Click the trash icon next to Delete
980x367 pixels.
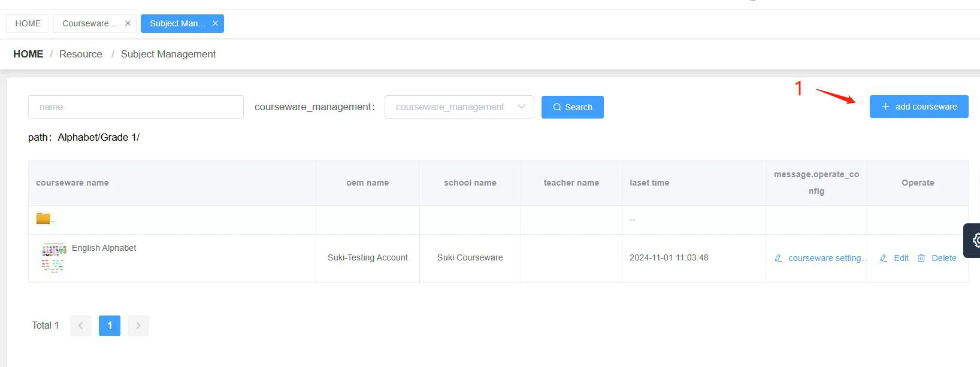click(921, 258)
